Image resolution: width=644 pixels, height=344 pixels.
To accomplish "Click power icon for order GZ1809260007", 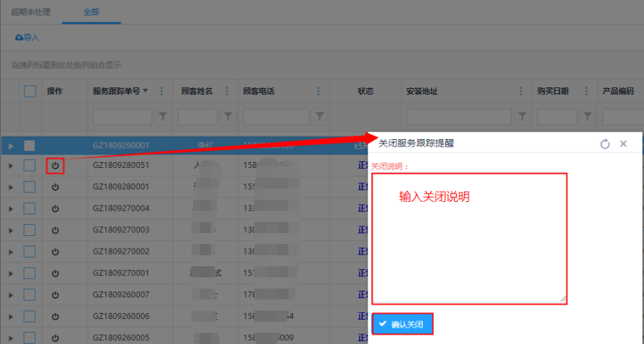I will click(55, 294).
